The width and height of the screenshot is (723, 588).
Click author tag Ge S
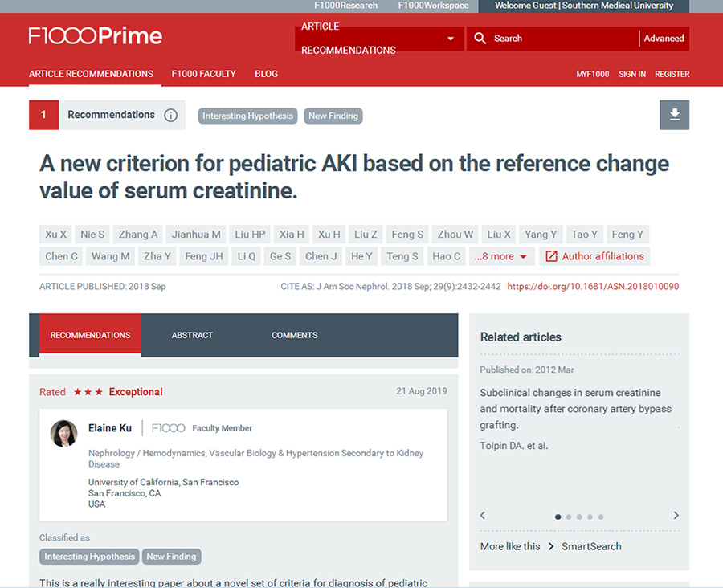(280, 256)
